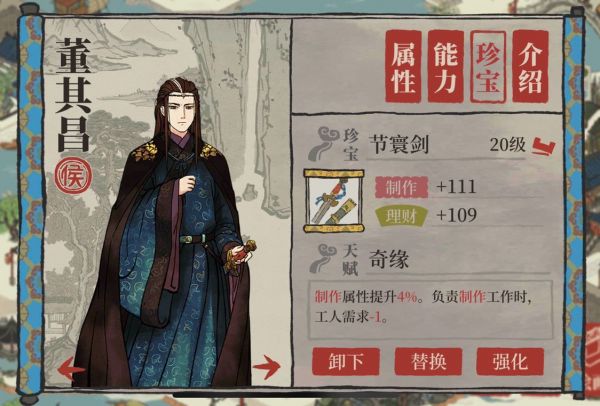This screenshot has height=406, width=600.
Task: Click the cloud icon beside 天赋 label
Action: pyautogui.click(x=323, y=258)
